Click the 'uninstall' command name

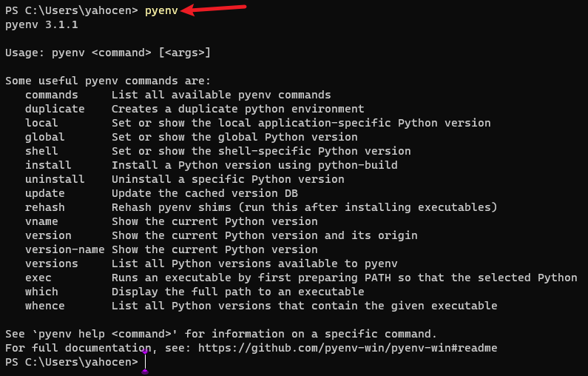(x=55, y=179)
